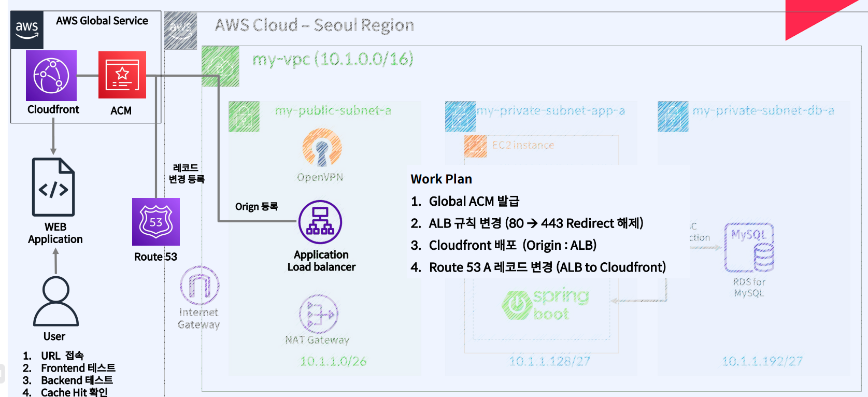Screen dimensions: 868x397
Task: Click the faded spring boot logo
Action: [x=545, y=304]
